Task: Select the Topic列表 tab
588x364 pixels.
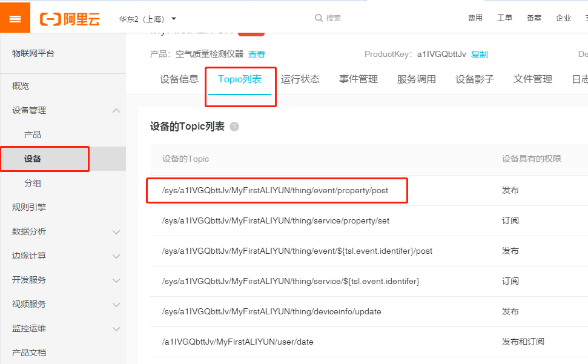Action: pos(240,79)
